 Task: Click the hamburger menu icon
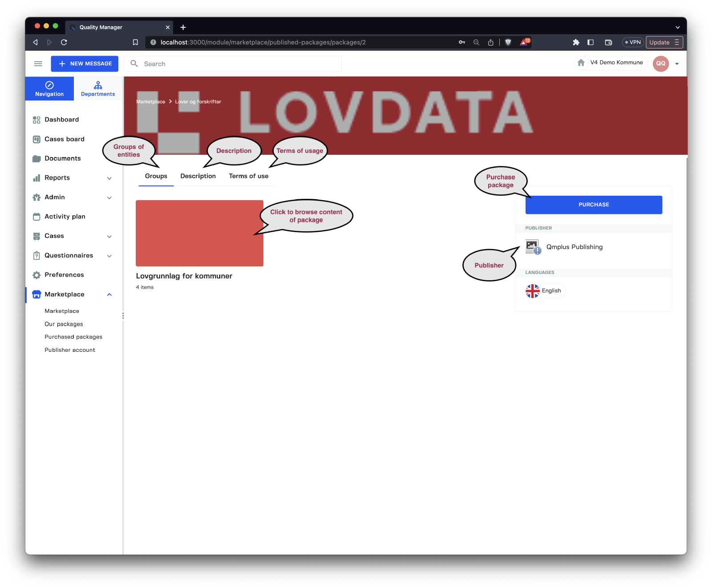pyautogui.click(x=38, y=64)
